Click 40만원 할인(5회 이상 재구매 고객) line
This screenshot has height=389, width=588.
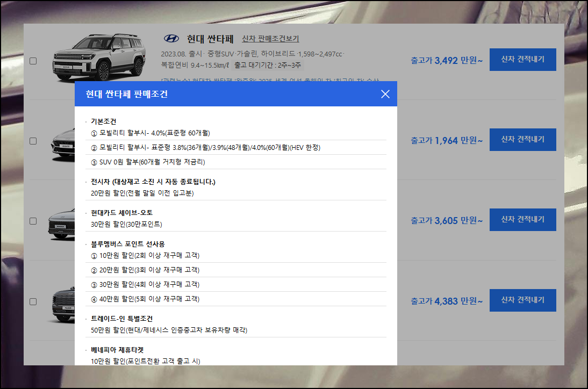(145, 299)
